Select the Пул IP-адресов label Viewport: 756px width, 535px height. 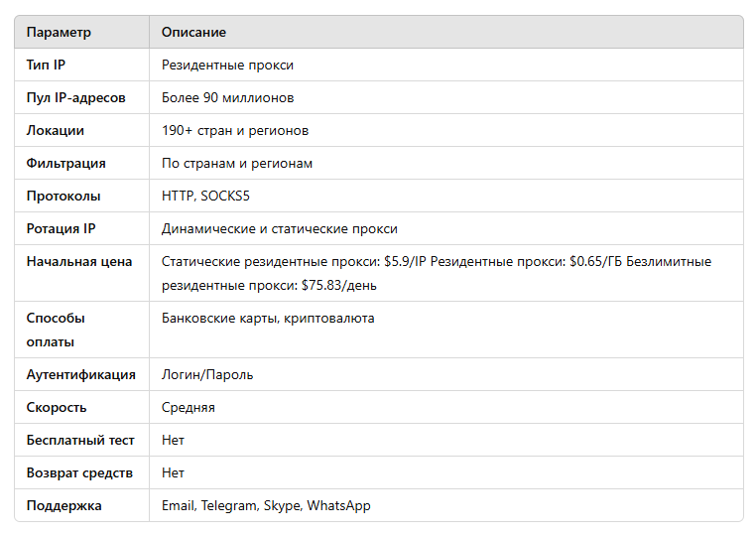pyautogui.click(x=75, y=98)
